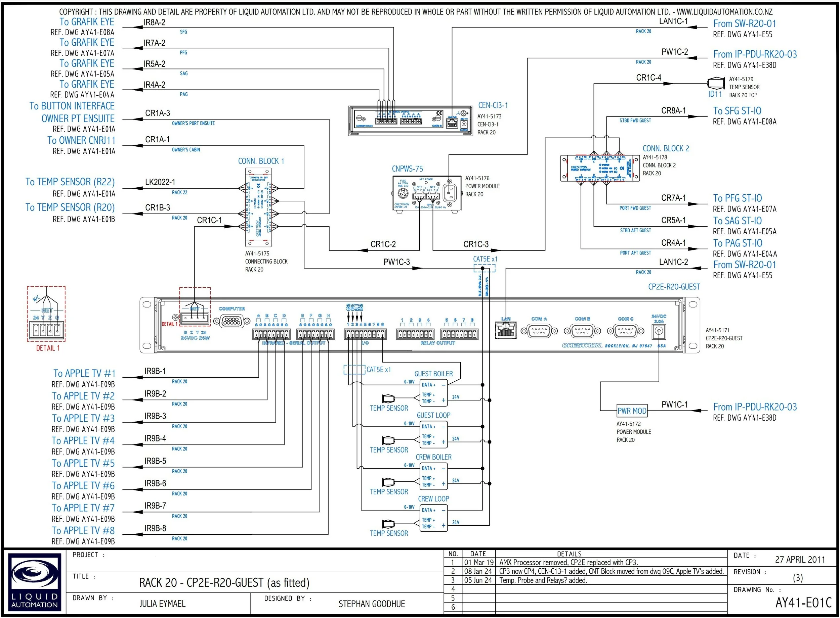The image size is (840, 618).
Task: Select the CONN. BLOCK 2 device symbol
Action: click(600, 168)
